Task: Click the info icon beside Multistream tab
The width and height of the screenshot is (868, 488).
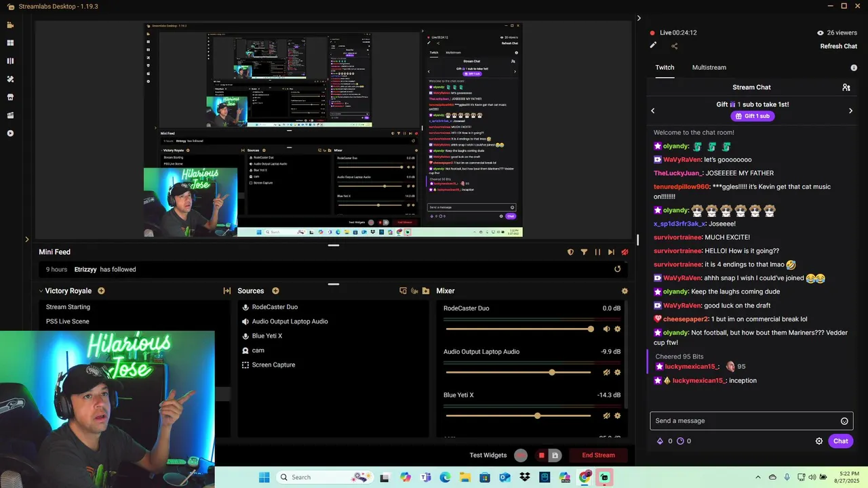Action: click(x=854, y=68)
